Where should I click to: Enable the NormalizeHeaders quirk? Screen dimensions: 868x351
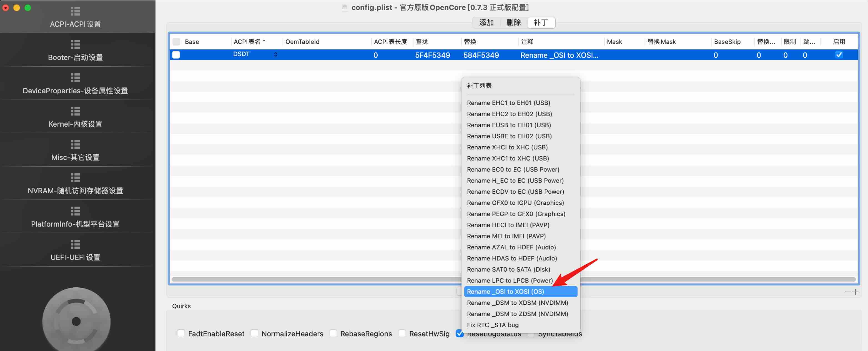[x=254, y=333]
